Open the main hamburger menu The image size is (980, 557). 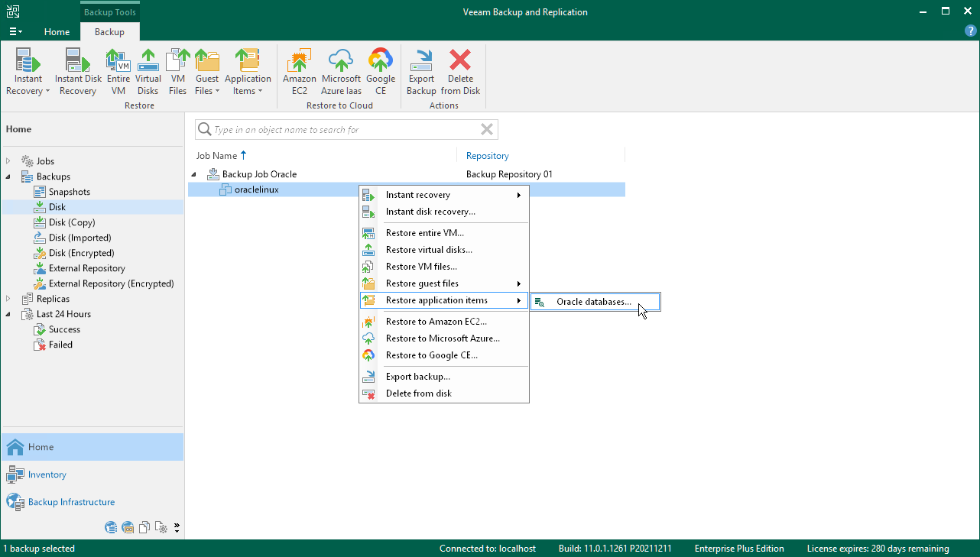pos(15,32)
